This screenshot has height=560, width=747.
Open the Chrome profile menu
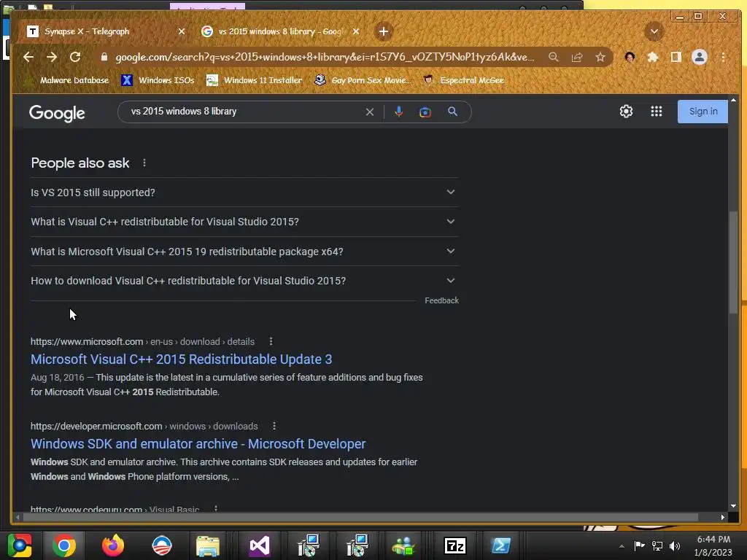tap(700, 57)
